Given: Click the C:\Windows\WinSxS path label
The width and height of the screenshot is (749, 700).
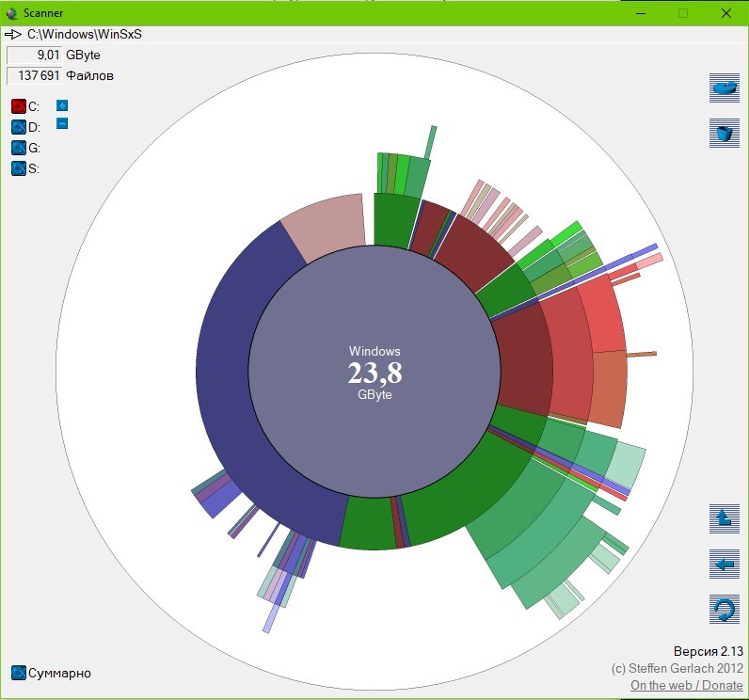Looking at the screenshot, I should [85, 34].
